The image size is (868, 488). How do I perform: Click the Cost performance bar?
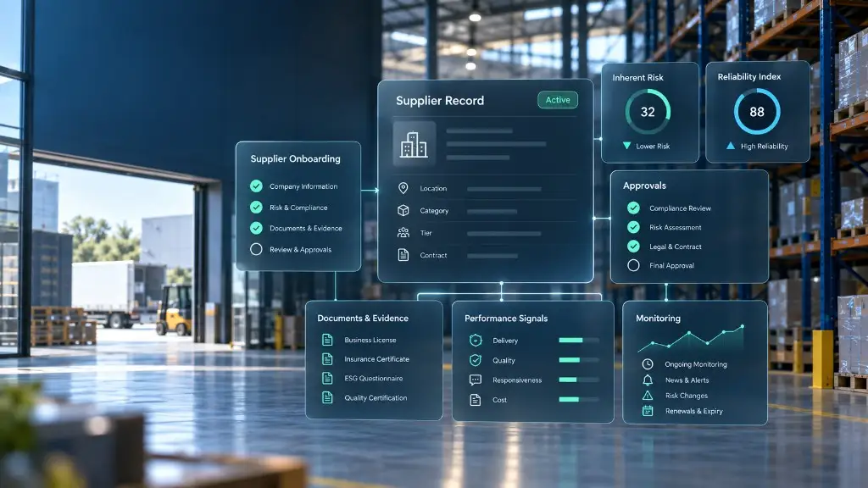click(x=579, y=400)
